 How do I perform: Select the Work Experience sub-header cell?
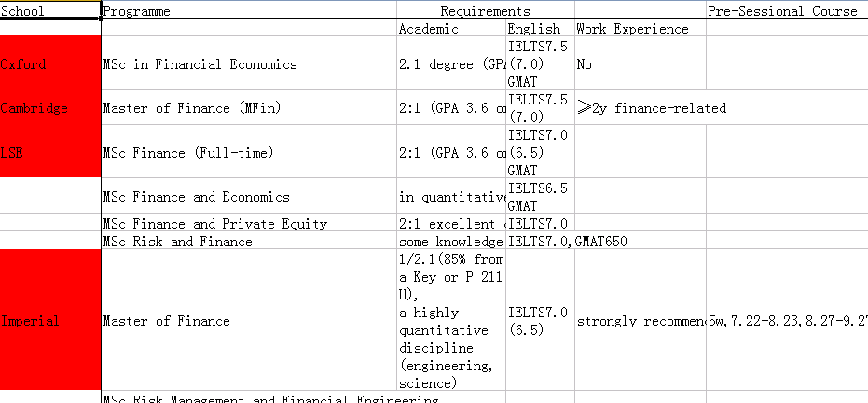[x=640, y=29]
